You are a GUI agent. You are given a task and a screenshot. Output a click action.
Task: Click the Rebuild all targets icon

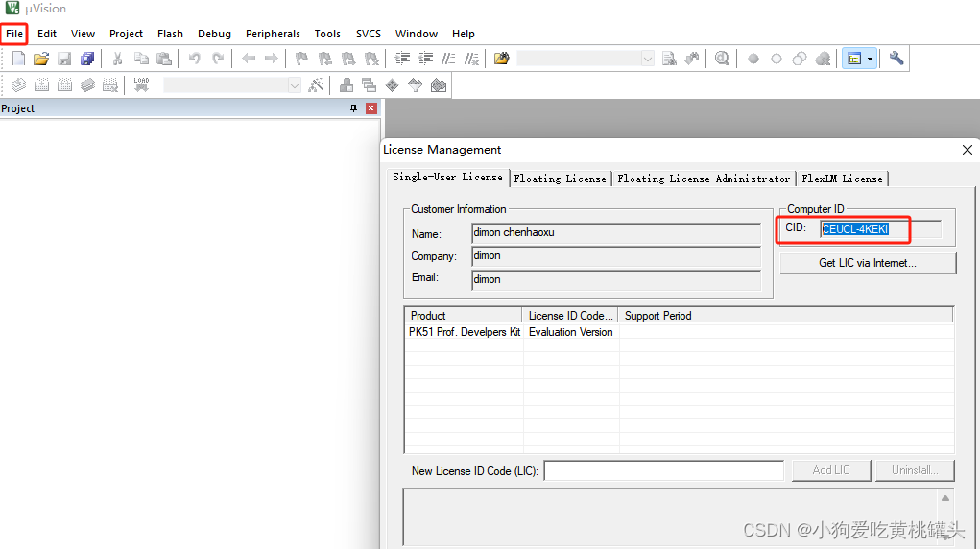point(64,85)
